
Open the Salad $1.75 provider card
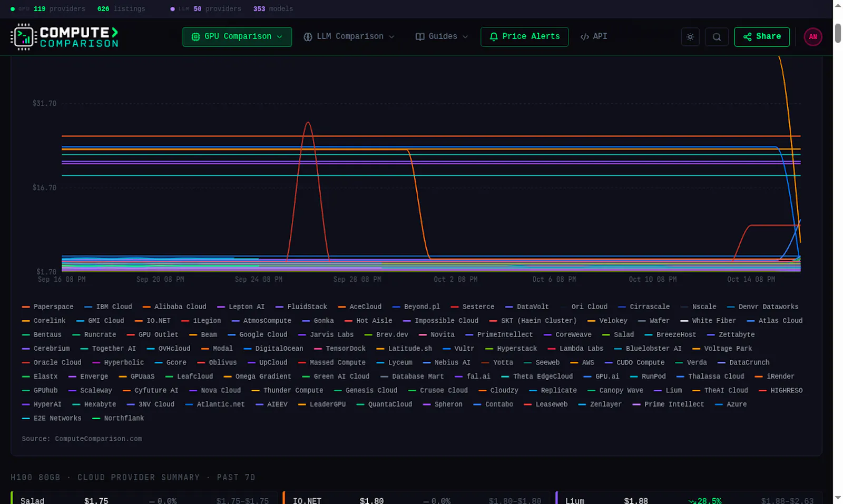[x=145, y=498]
